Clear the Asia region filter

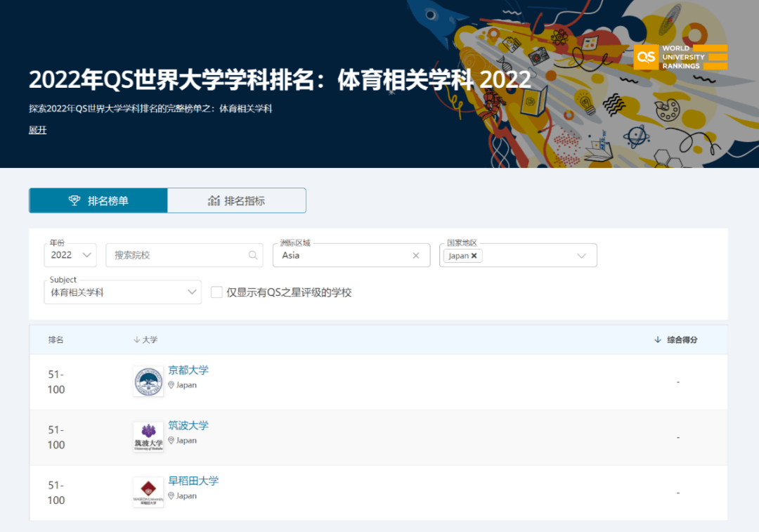point(416,256)
